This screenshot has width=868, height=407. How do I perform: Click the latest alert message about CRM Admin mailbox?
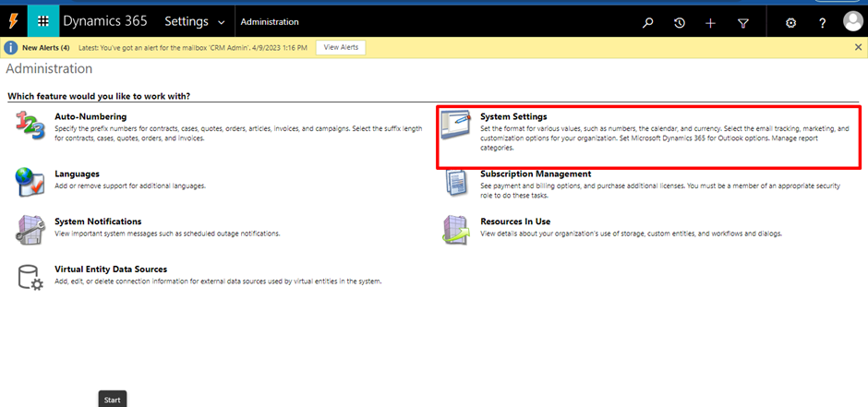(193, 48)
